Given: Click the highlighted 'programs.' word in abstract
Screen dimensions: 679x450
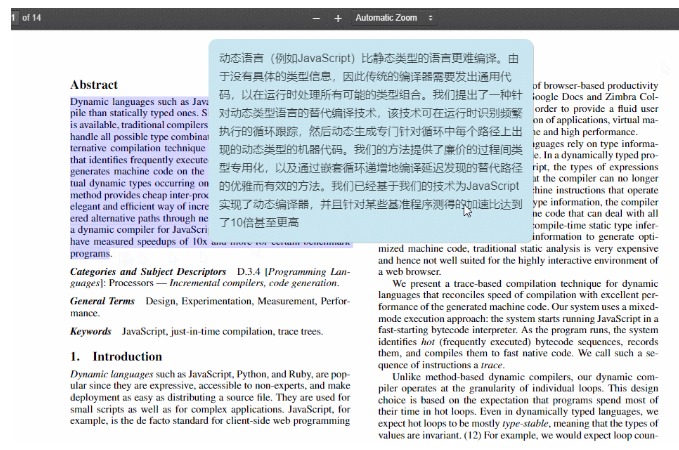Looking at the screenshot, I should coord(91,254).
